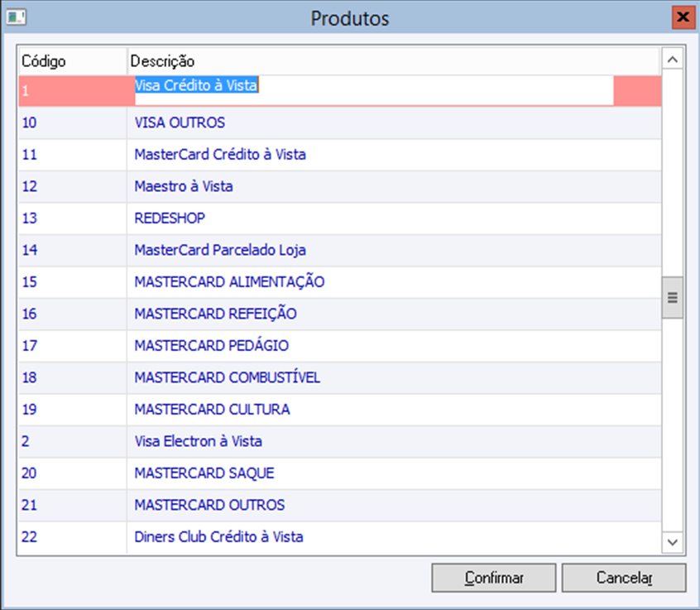
Task: Click code cell 13
Action: pyautogui.click(x=73, y=219)
